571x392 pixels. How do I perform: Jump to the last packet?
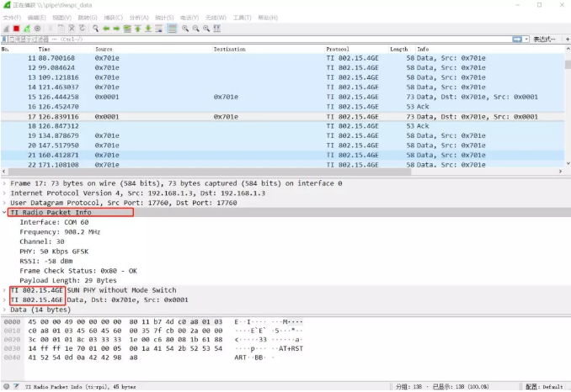point(148,29)
